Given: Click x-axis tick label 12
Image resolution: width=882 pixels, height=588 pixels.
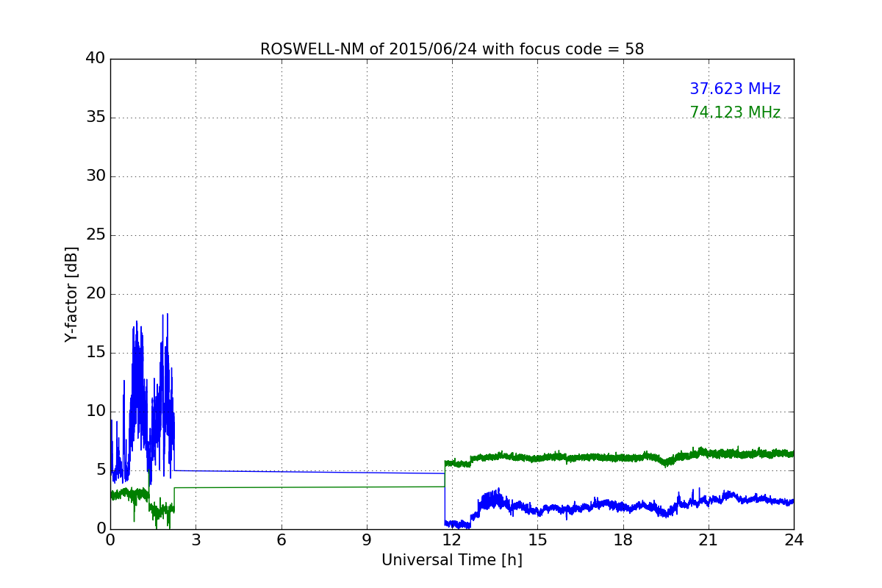Looking at the screenshot, I should [x=452, y=540].
